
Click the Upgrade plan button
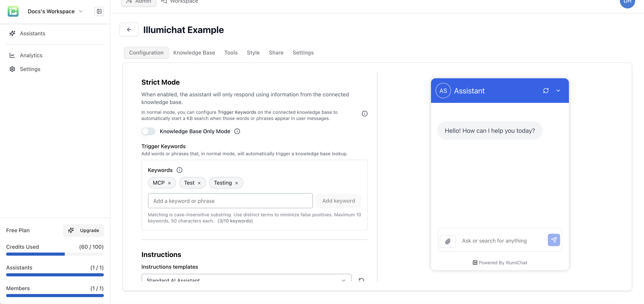click(84, 230)
